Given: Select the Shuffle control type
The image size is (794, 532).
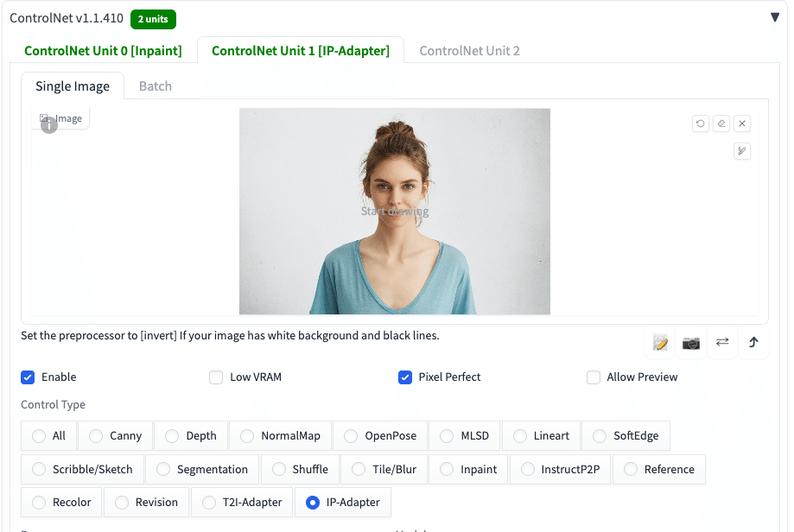Looking at the screenshot, I should pos(301,469).
